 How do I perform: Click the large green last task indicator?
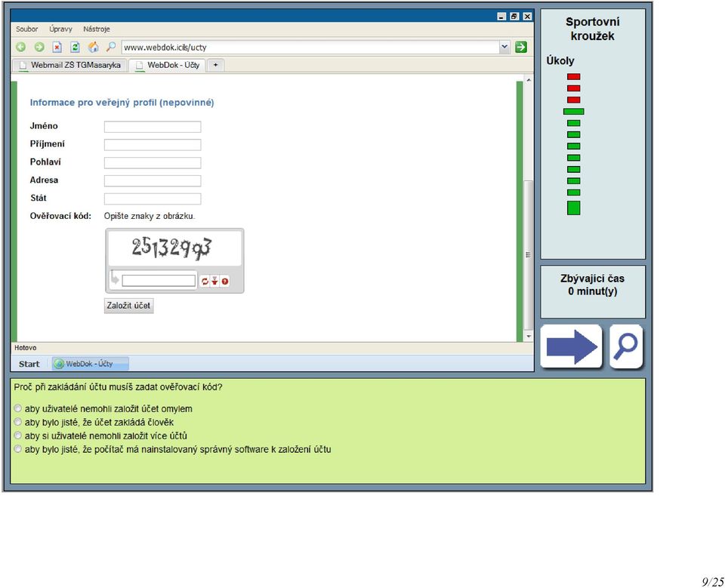pyautogui.click(x=574, y=208)
